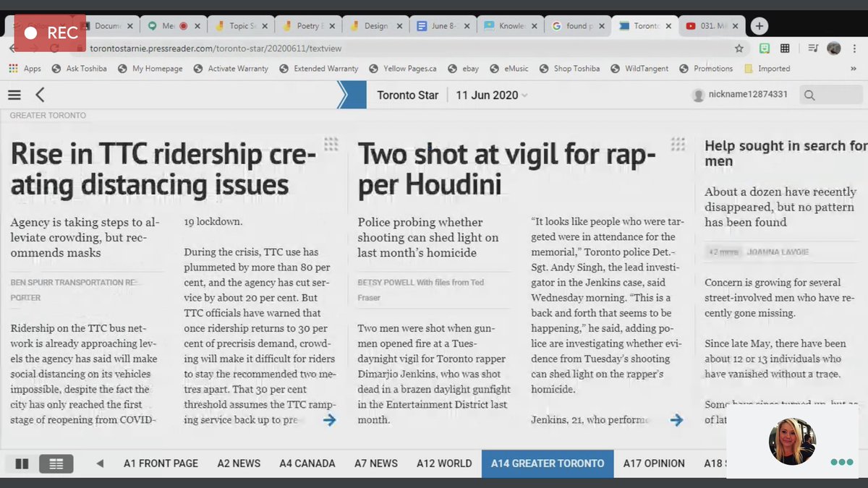Jump to A1 FRONT PAGE section
Viewport: 868px width, 488px height.
pyautogui.click(x=161, y=463)
